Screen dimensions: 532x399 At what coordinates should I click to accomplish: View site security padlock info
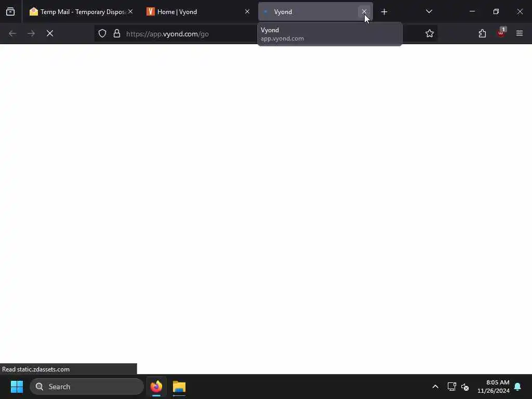point(117,34)
